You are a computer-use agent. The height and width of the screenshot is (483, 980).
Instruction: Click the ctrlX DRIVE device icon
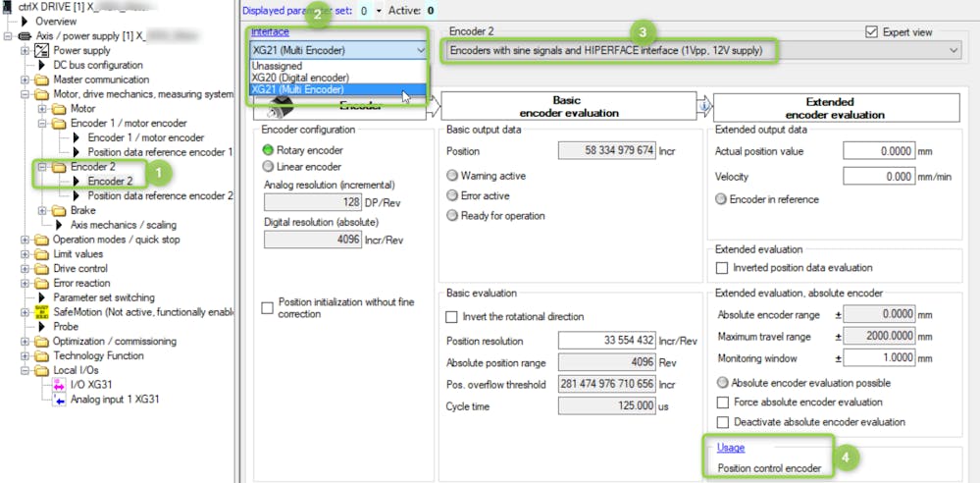point(9,6)
